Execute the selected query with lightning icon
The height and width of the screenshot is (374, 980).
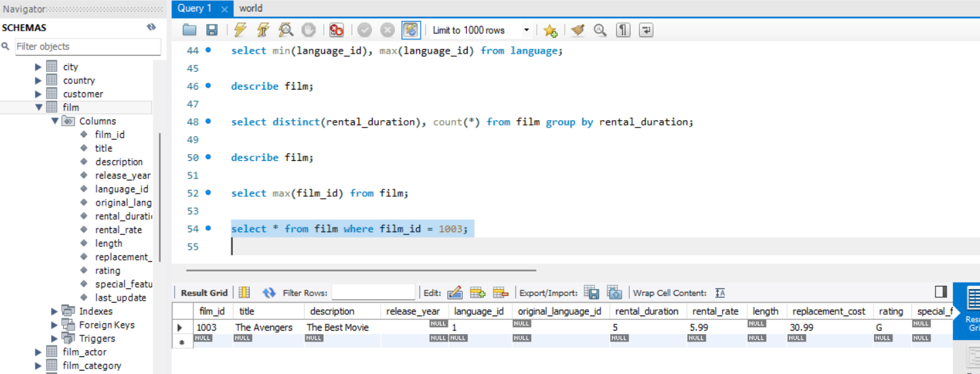(x=240, y=30)
